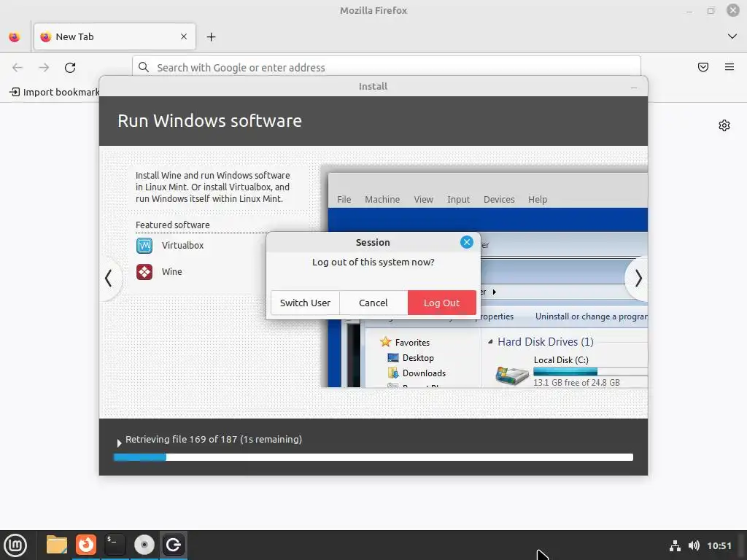The height and width of the screenshot is (560, 747).
Task: Click the Virtualbox icon in Featured software
Action: 144,246
